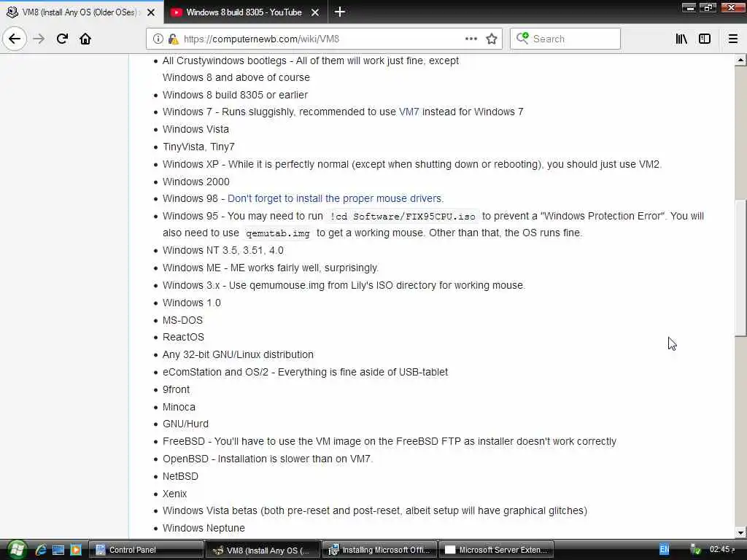Open Windows Media Player quick launch icon
The image size is (747, 560).
tap(75, 550)
